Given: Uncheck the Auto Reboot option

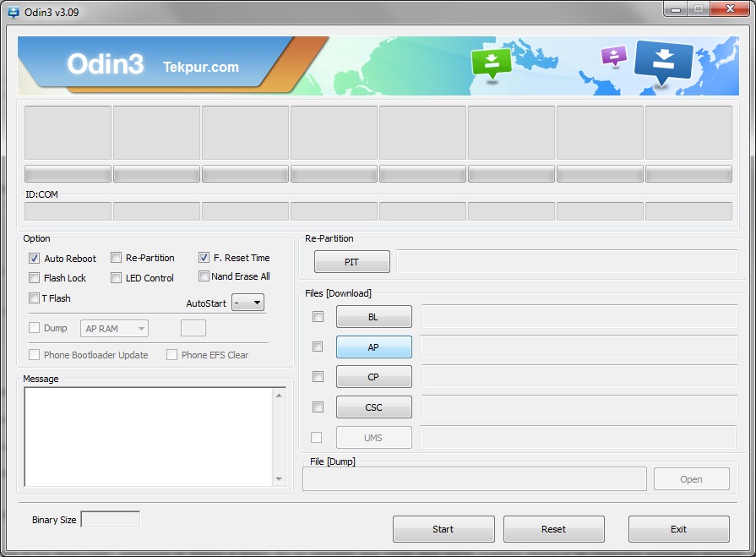Looking at the screenshot, I should (x=34, y=258).
